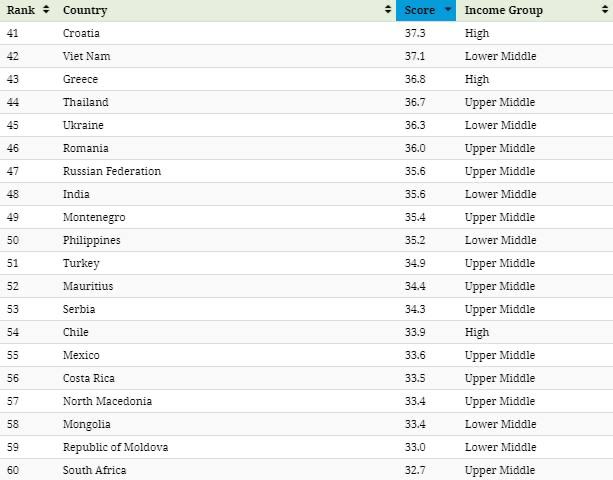Image resolution: width=613 pixels, height=480 pixels.
Task: Select the Russian Federation country cell
Action: [x=112, y=171]
